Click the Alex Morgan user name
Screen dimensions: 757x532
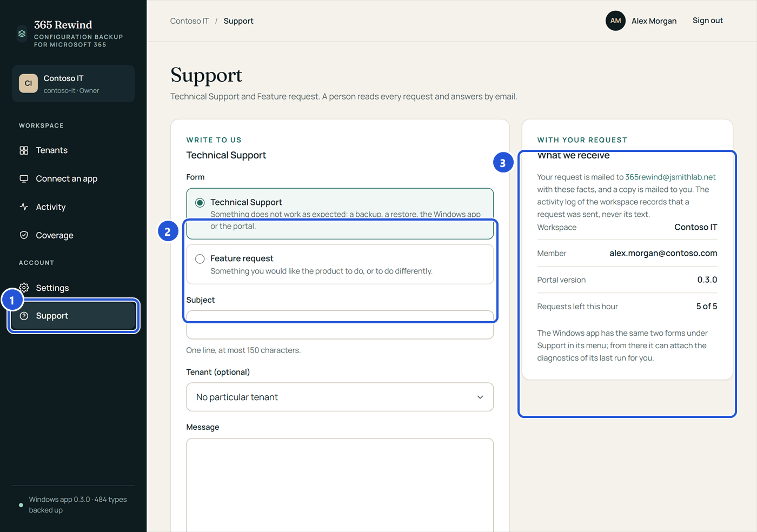click(x=654, y=21)
